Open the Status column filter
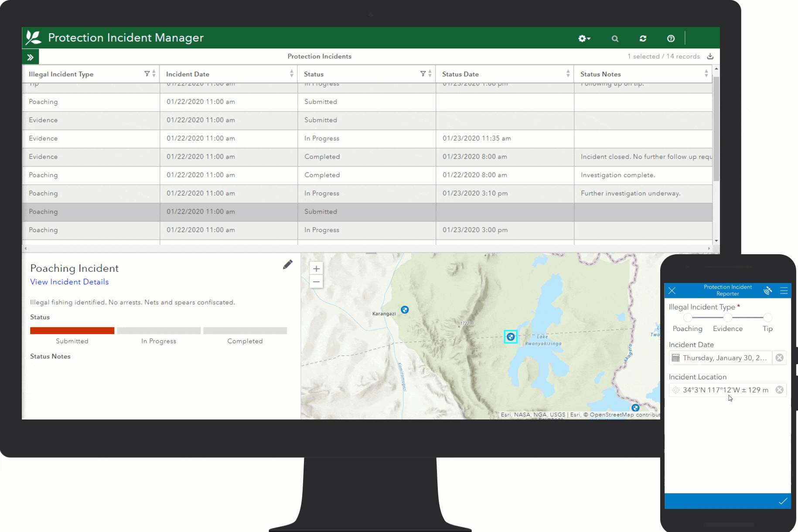This screenshot has height=532, width=798. coord(423,74)
